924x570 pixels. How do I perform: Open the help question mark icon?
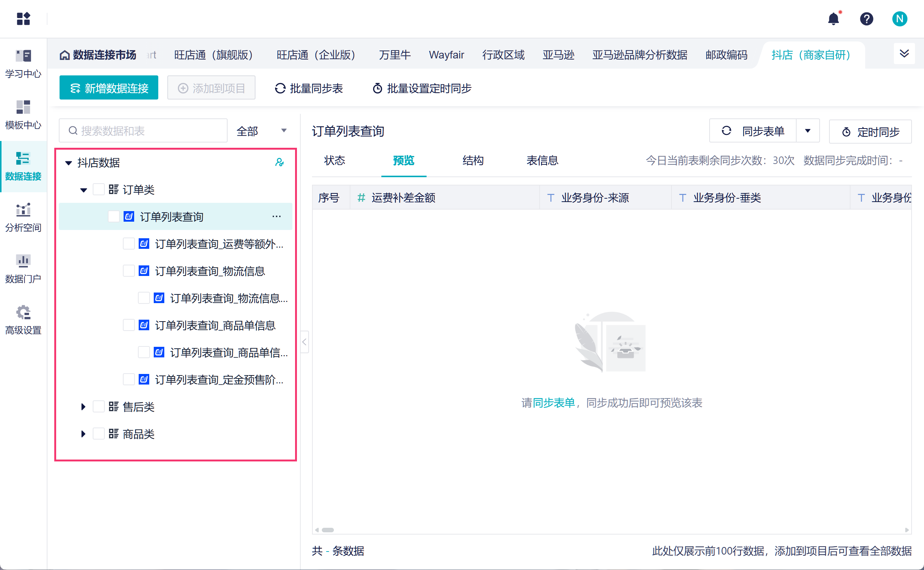click(867, 18)
